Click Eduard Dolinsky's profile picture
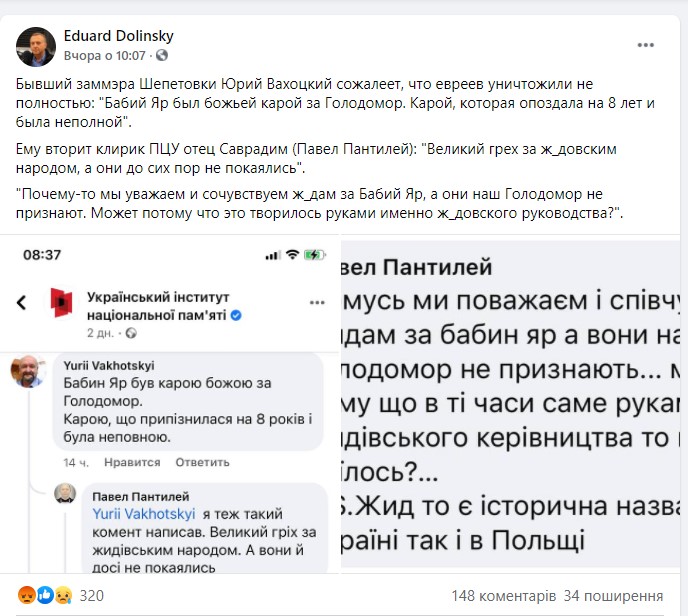 35,46
